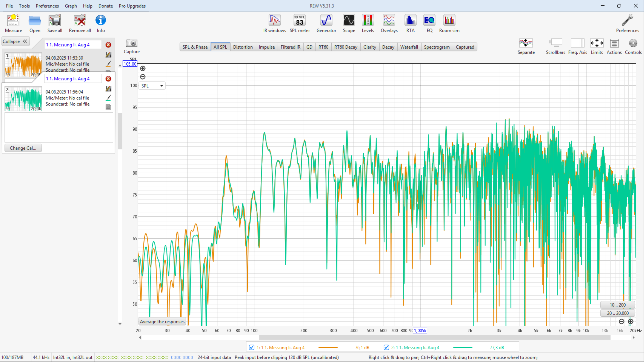Switch to Spectrogram tab

(437, 47)
